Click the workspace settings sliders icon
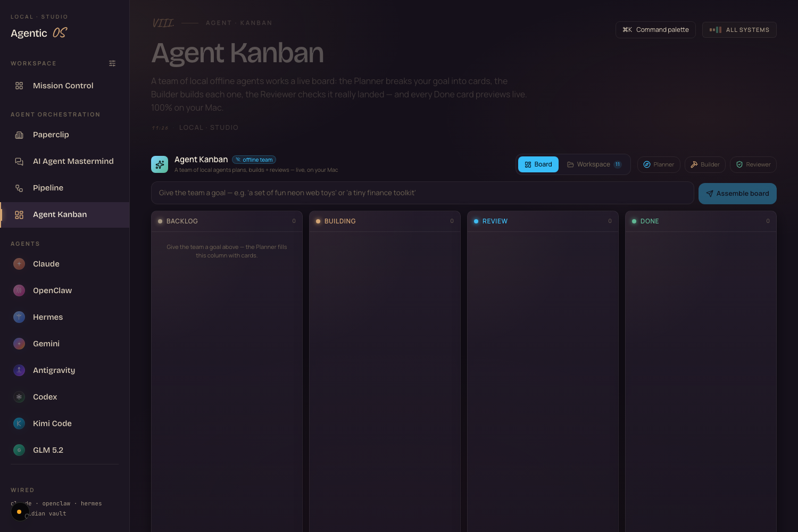 pyautogui.click(x=112, y=63)
